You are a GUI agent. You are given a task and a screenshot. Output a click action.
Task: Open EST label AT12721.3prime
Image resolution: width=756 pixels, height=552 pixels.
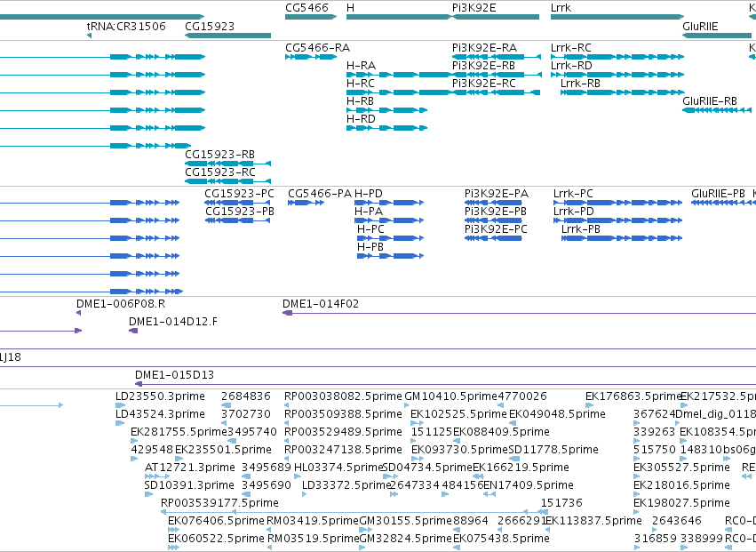190,468
